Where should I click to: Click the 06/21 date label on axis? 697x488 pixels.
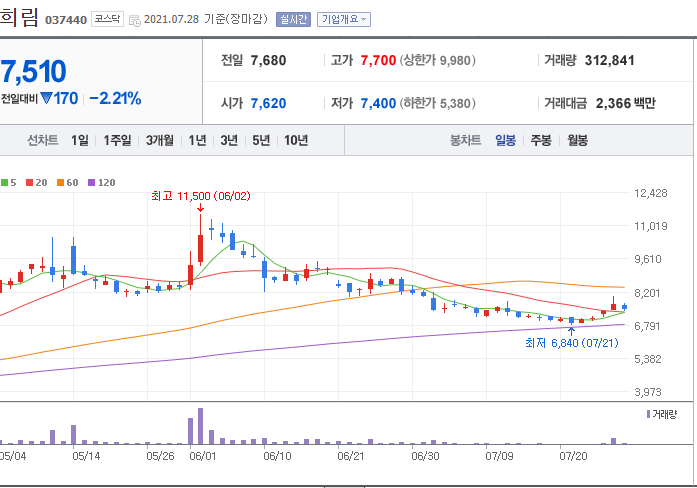coord(351,456)
